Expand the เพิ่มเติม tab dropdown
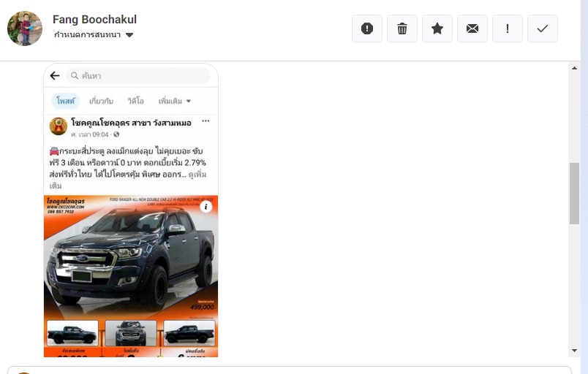588x374 pixels. tap(174, 101)
